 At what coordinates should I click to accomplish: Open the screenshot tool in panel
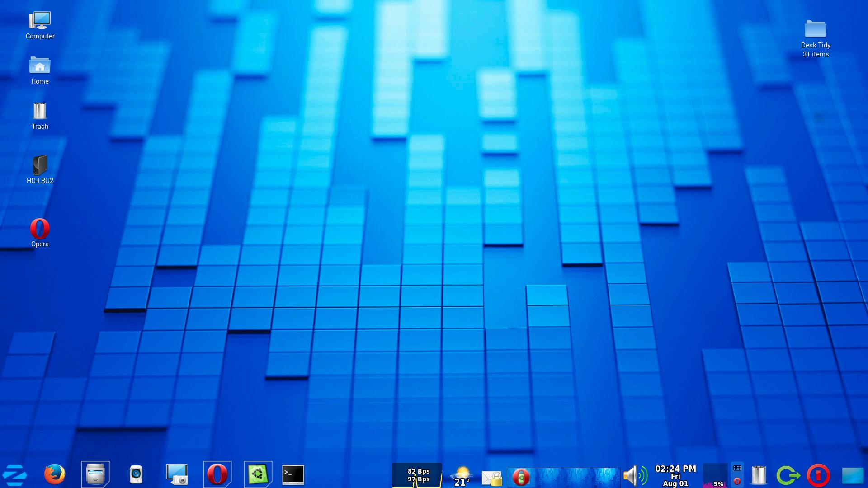point(177,474)
